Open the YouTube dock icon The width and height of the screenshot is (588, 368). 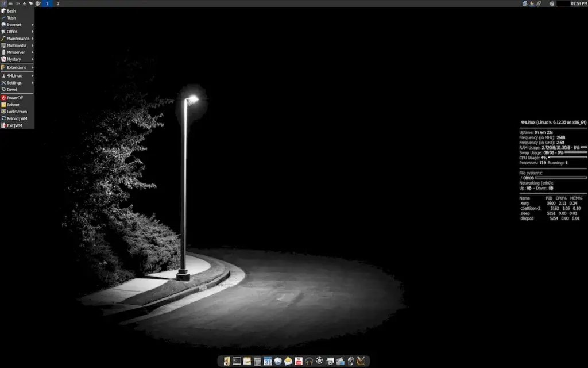299,361
